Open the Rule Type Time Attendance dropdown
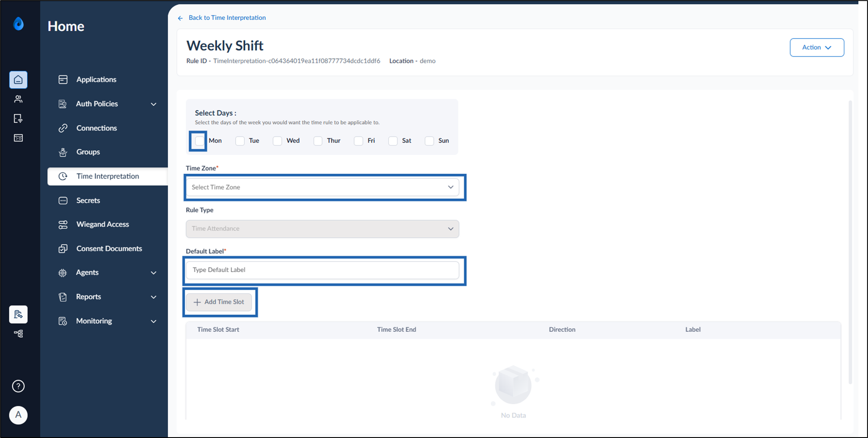Screen dimensions: 868x438 click(x=322, y=229)
